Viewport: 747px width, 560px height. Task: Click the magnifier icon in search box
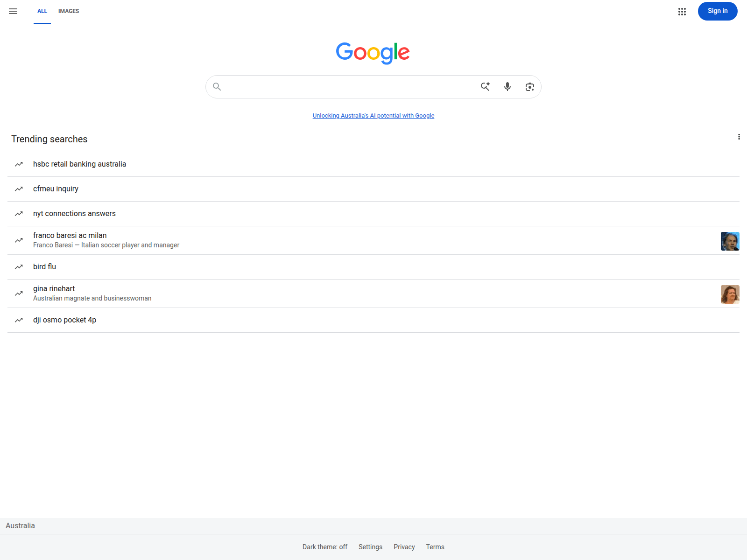pos(217,87)
